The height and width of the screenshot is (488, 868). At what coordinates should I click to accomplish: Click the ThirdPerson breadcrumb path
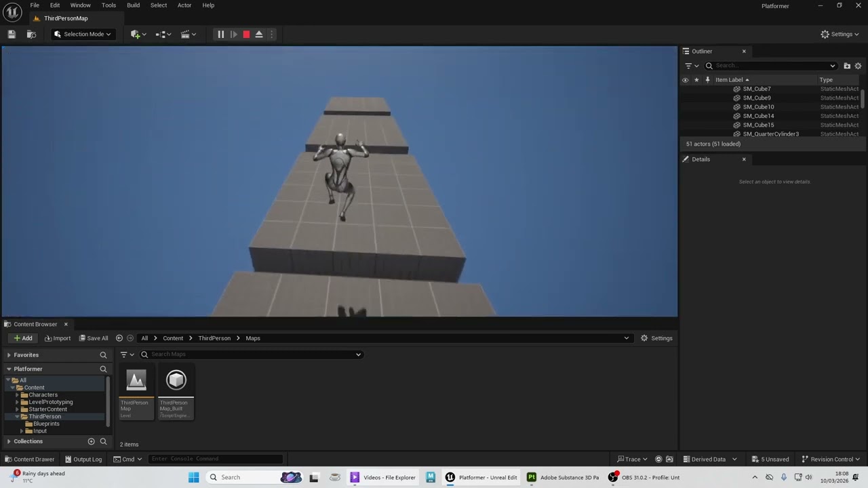[214, 338]
